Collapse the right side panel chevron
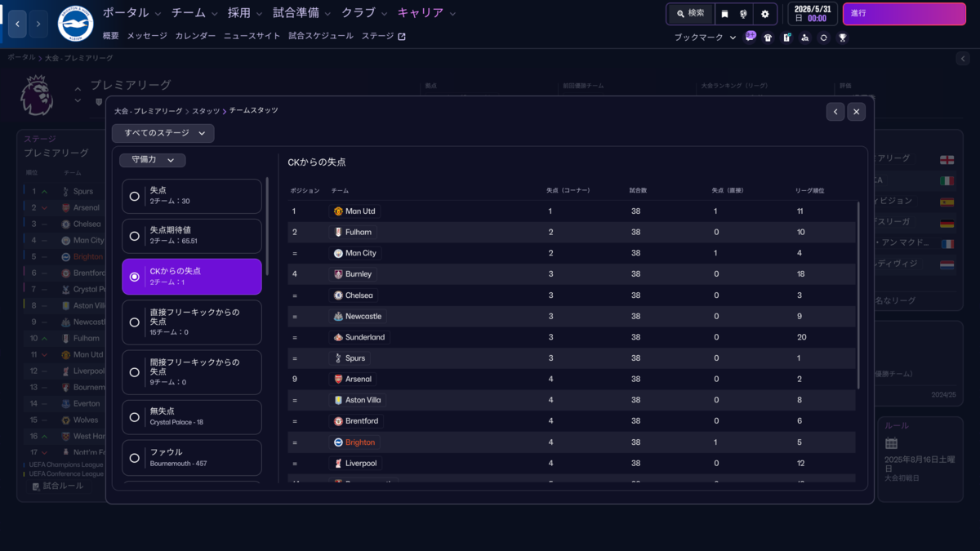 [x=962, y=59]
